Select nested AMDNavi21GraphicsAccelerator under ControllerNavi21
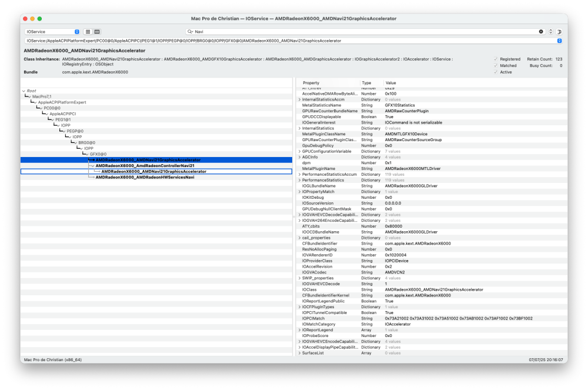The width and height of the screenshot is (588, 390). (156, 171)
